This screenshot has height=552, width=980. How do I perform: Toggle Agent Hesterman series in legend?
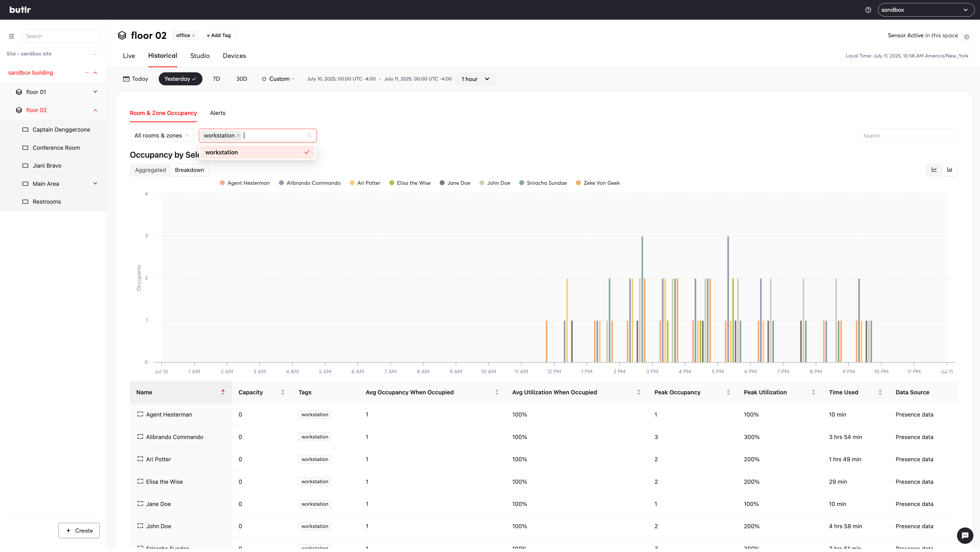(245, 183)
